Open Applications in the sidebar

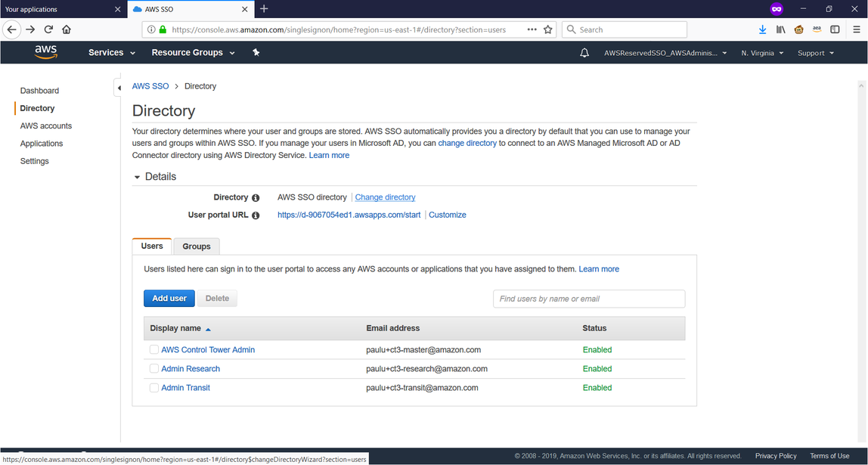click(42, 144)
